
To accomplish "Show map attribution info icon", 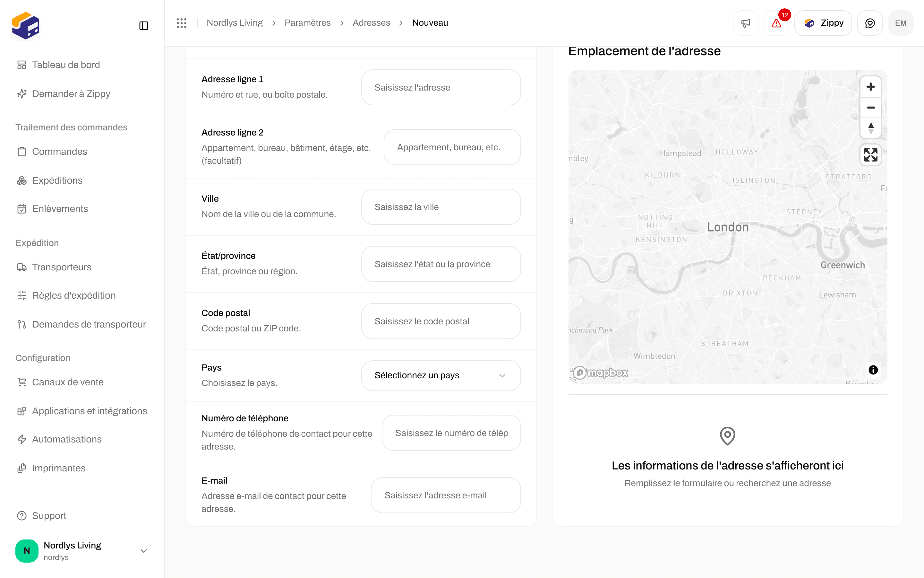I will pos(873,370).
